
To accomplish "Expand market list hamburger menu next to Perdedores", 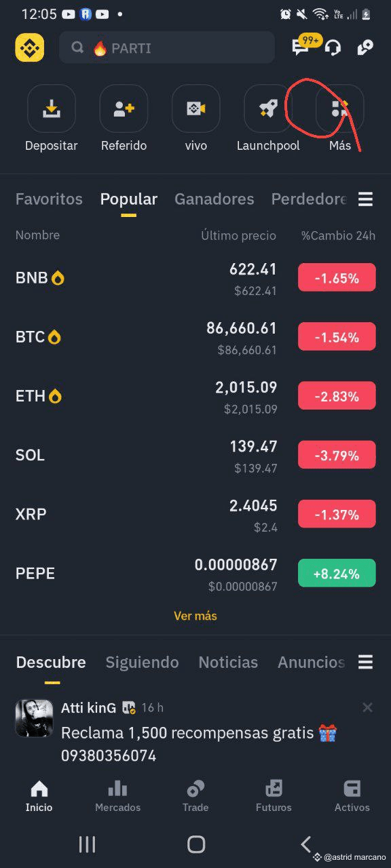I will (x=365, y=199).
